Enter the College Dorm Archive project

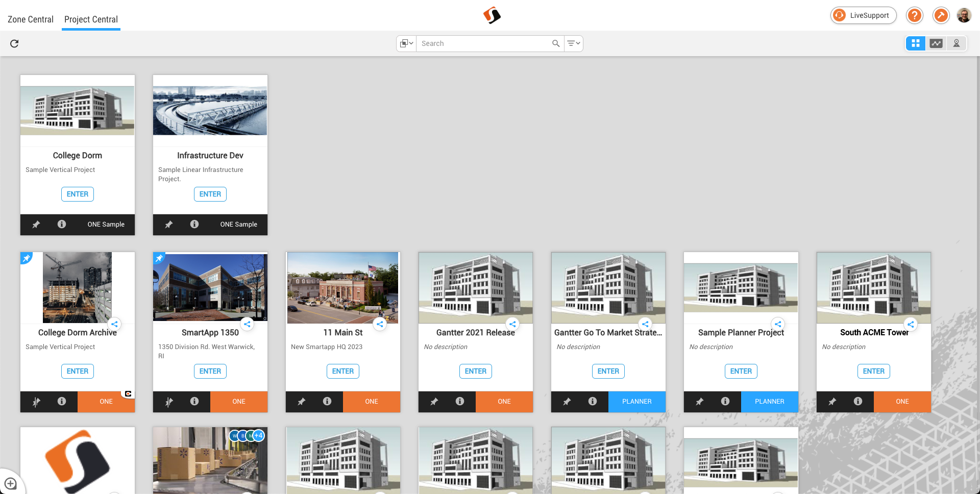(x=78, y=371)
